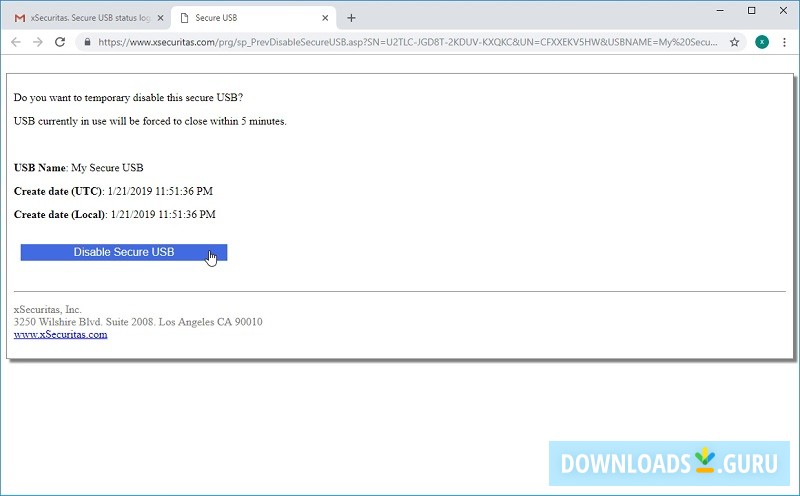The height and width of the screenshot is (496, 800).
Task: Click the 'xSecuritas, Inc.' footer text
Action: (x=47, y=309)
